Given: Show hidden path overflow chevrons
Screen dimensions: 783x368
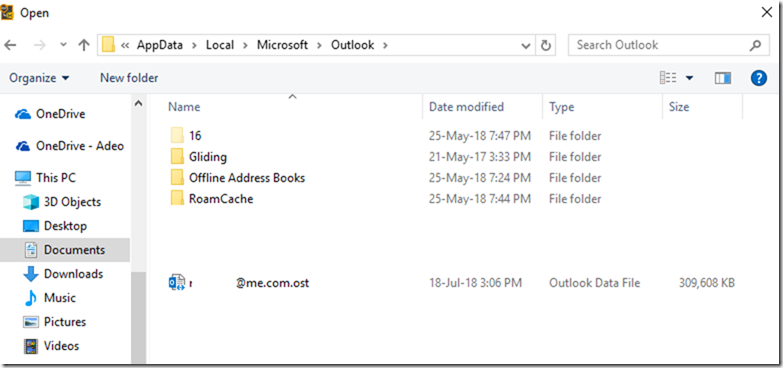Looking at the screenshot, I should click(125, 45).
